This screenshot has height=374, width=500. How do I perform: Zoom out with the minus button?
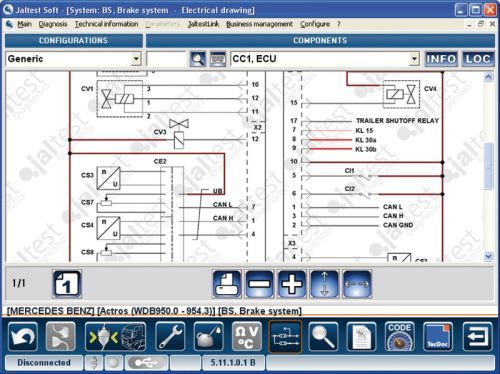(x=259, y=284)
